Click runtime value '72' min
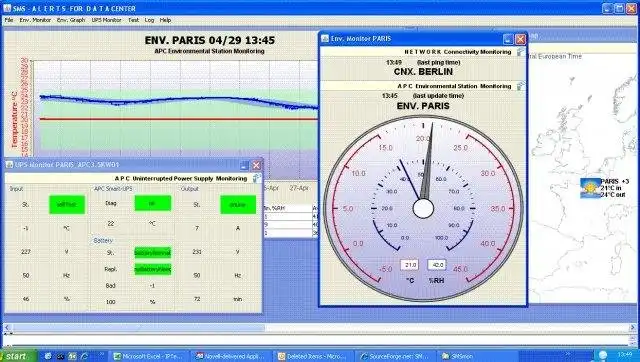Image resolution: width=640 pixels, height=362 pixels. point(197,299)
